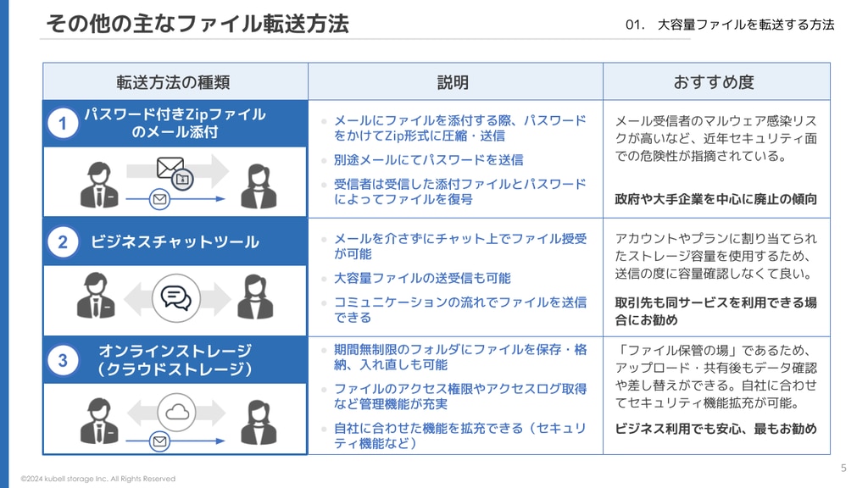Click the numbered circle 2 badge
The width and height of the screenshot is (868, 488).
pos(63,241)
